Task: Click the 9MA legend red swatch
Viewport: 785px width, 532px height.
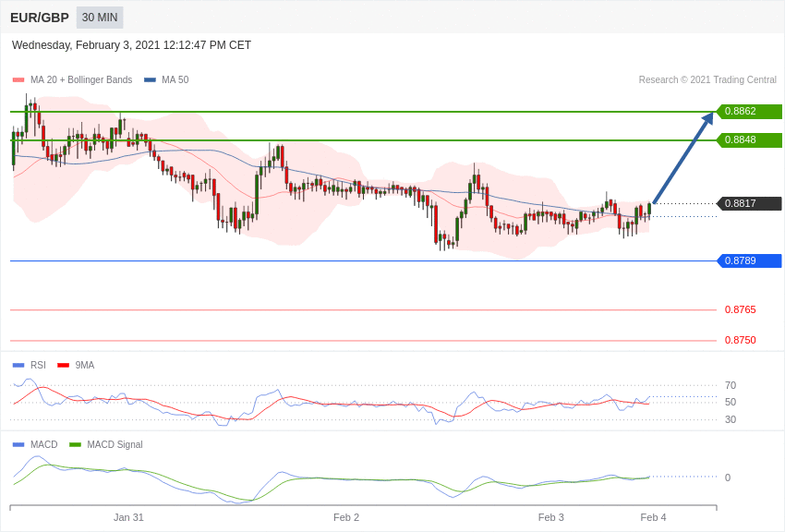Action: (63, 366)
